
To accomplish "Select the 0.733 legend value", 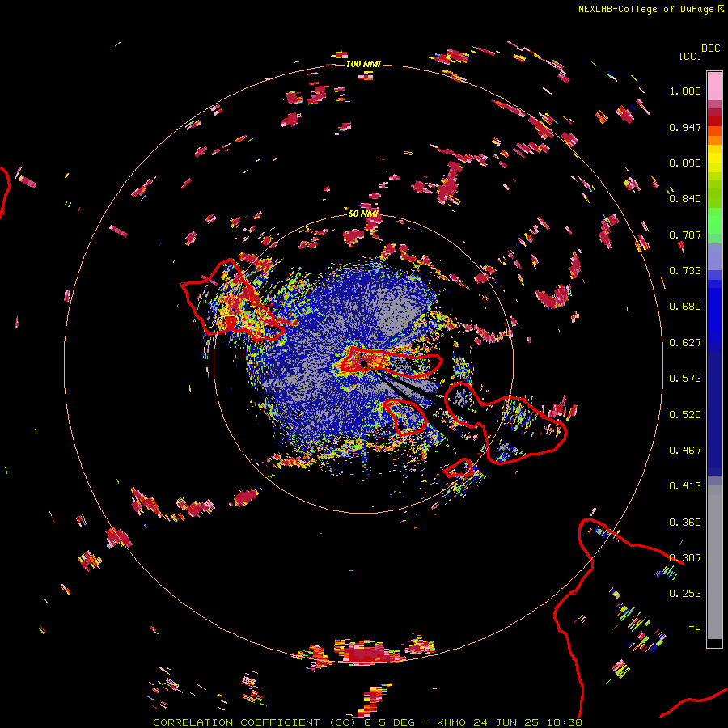I will tap(685, 271).
